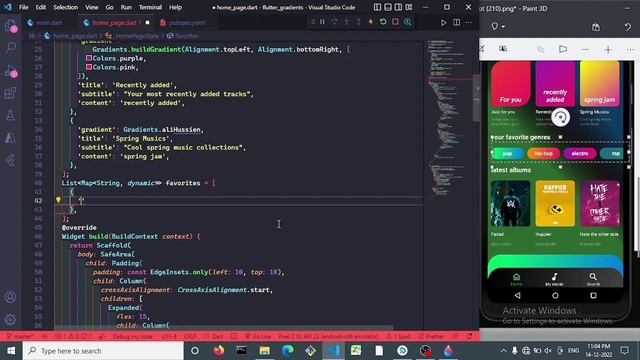Open the Search view in the activity bar

coord(11,48)
